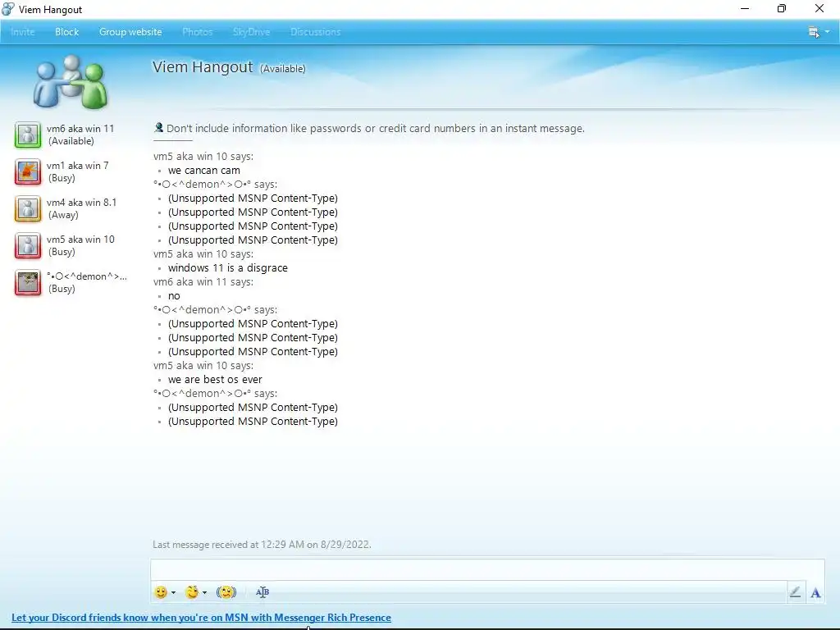Click the Block menu item
Image resolution: width=840 pixels, height=630 pixels.
pyautogui.click(x=67, y=32)
